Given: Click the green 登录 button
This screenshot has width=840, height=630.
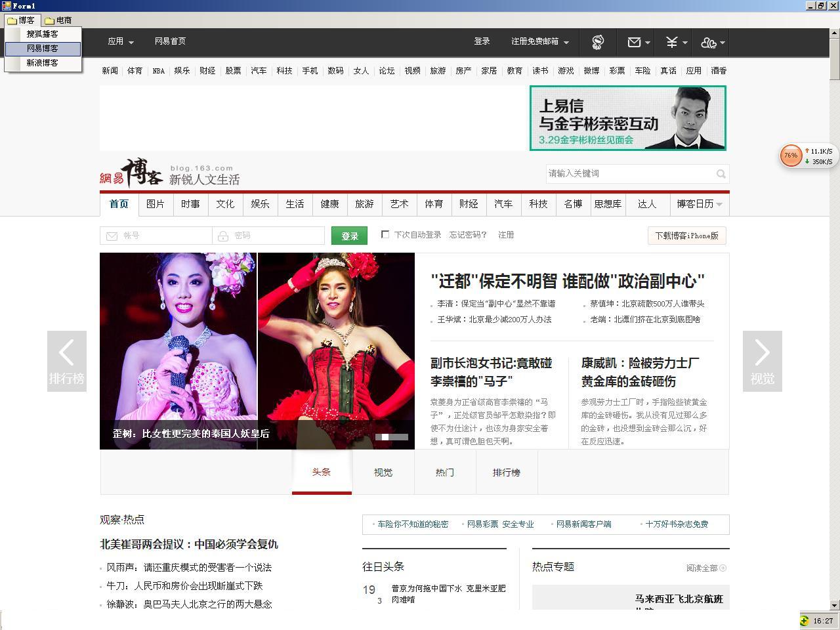Looking at the screenshot, I should 349,236.
